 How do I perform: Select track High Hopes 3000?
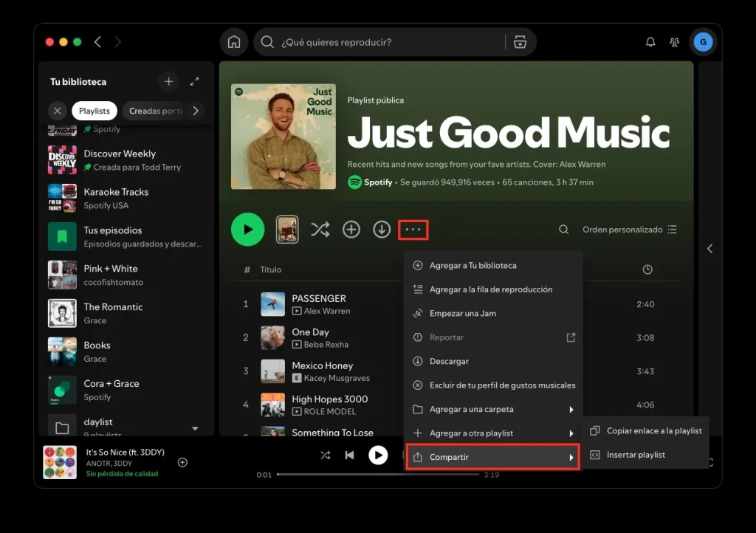coord(330,399)
